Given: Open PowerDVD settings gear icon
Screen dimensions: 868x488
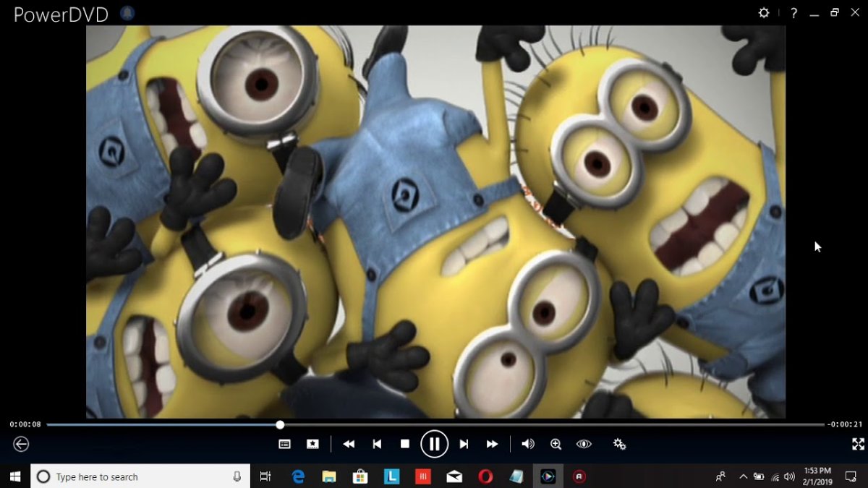Looking at the screenshot, I should tap(764, 13).
